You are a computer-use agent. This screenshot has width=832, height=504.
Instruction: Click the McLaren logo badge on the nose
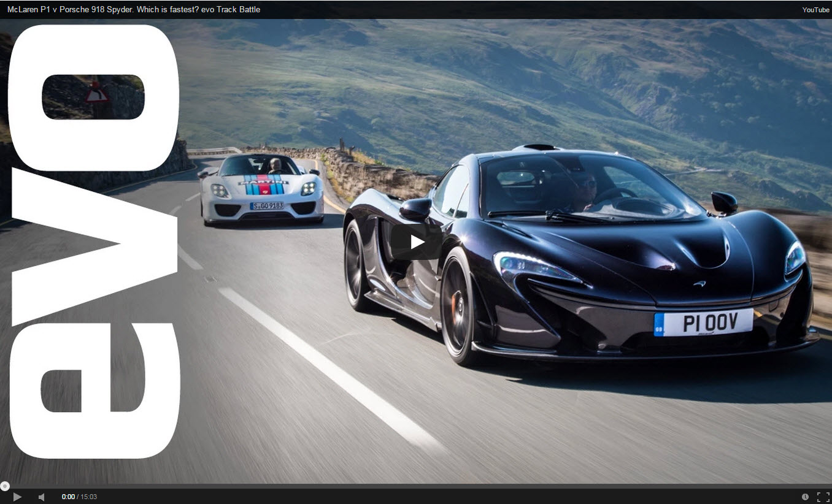(x=699, y=284)
